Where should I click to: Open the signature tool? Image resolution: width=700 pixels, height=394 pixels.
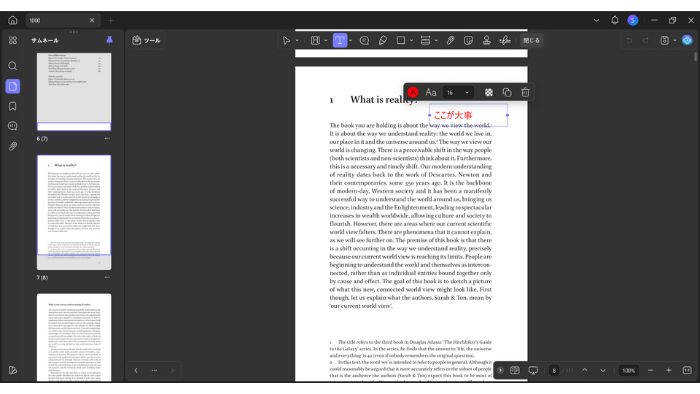click(x=505, y=41)
